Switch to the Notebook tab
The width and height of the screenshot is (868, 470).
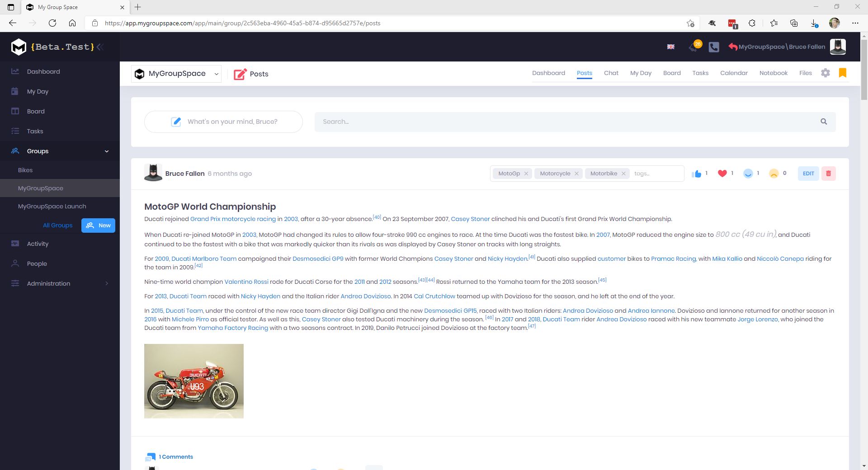coord(774,73)
